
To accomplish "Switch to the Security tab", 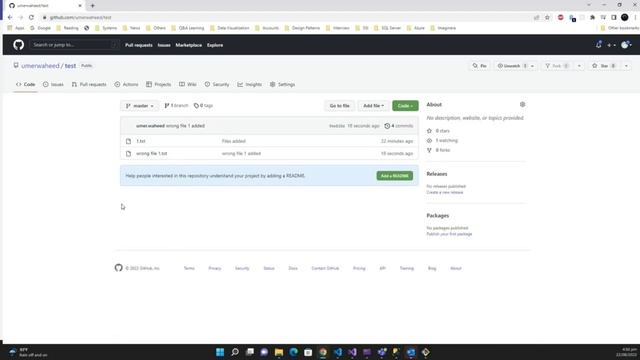I will [x=217, y=84].
